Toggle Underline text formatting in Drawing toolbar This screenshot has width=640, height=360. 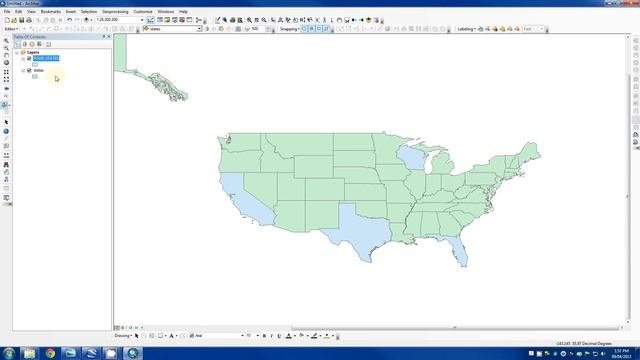pyautogui.click(x=279, y=336)
